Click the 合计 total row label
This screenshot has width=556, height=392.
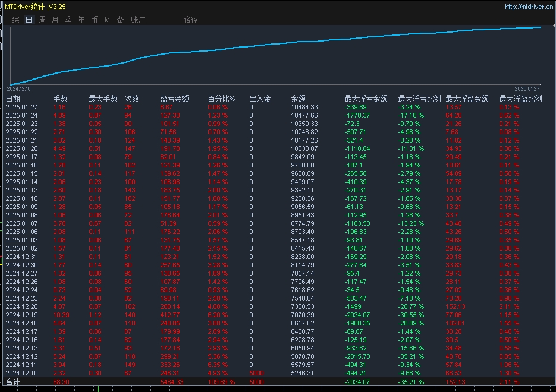coord(12,382)
